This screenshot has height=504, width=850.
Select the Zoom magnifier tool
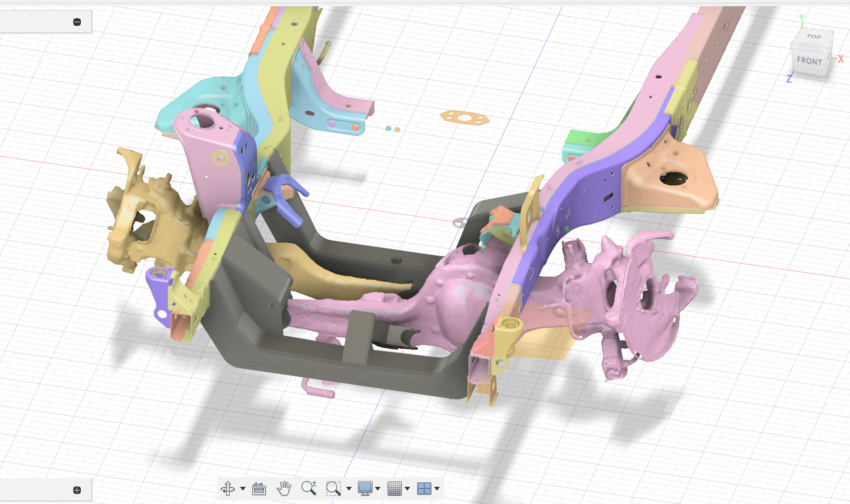tap(309, 488)
